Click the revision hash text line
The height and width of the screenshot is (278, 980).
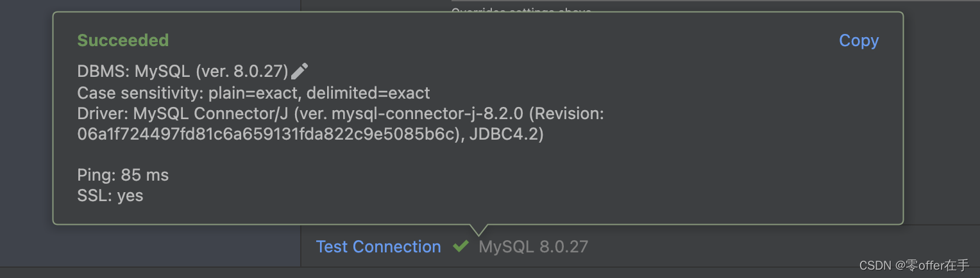click(x=310, y=135)
